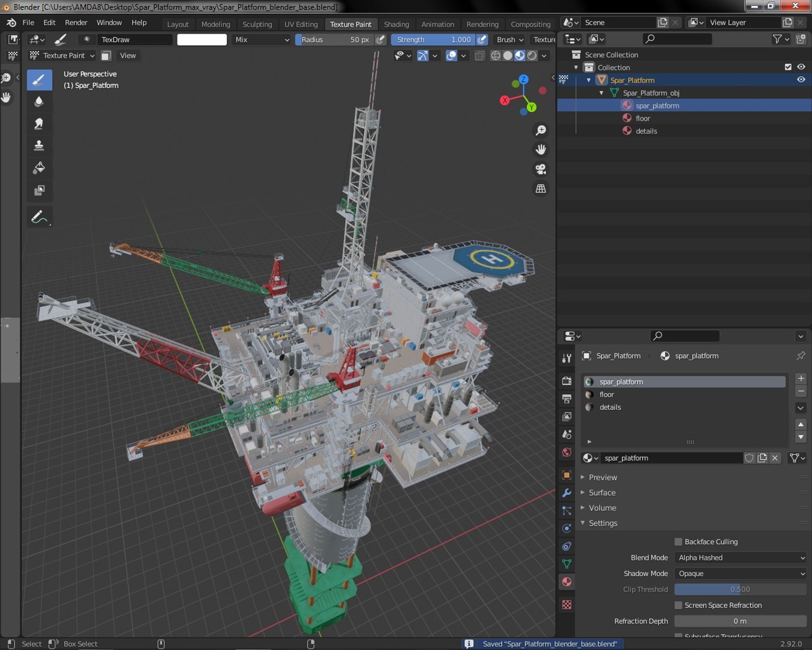Select the Fill bucket tool
The height and width of the screenshot is (650, 812).
(39, 168)
